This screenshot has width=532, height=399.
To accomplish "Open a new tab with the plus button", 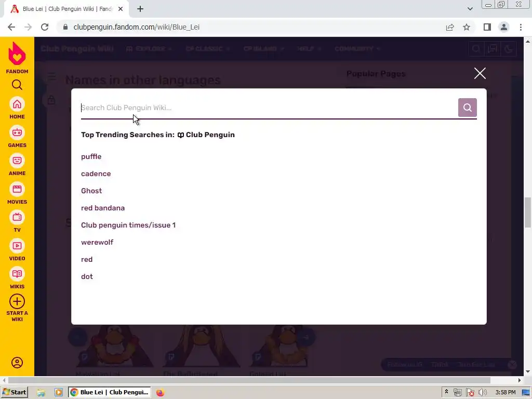I will (140, 9).
